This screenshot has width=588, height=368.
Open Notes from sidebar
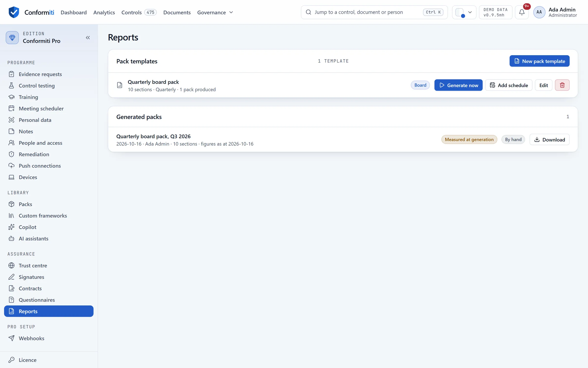pos(49,131)
